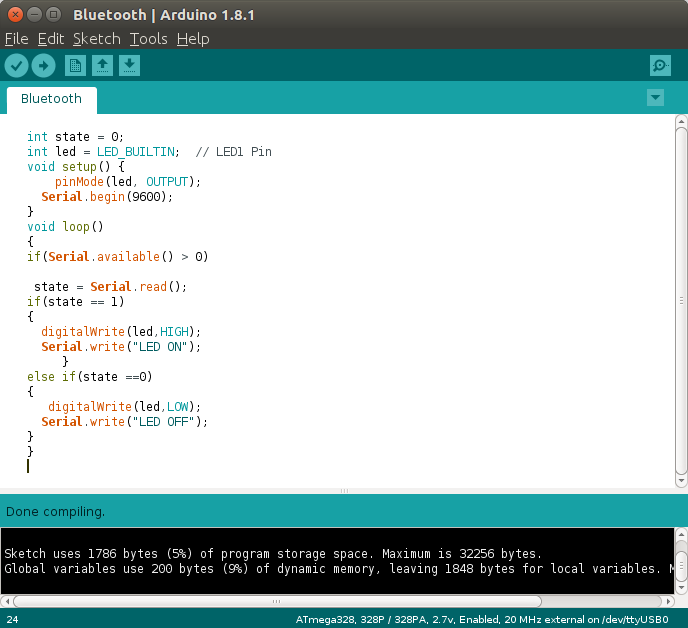Click the console scrollbar down arrow
The height and width of the screenshot is (628, 688).
coord(681,587)
